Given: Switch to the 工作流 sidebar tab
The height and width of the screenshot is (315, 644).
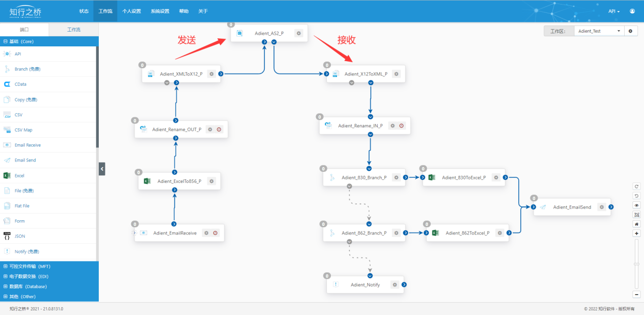Looking at the screenshot, I should [74, 30].
